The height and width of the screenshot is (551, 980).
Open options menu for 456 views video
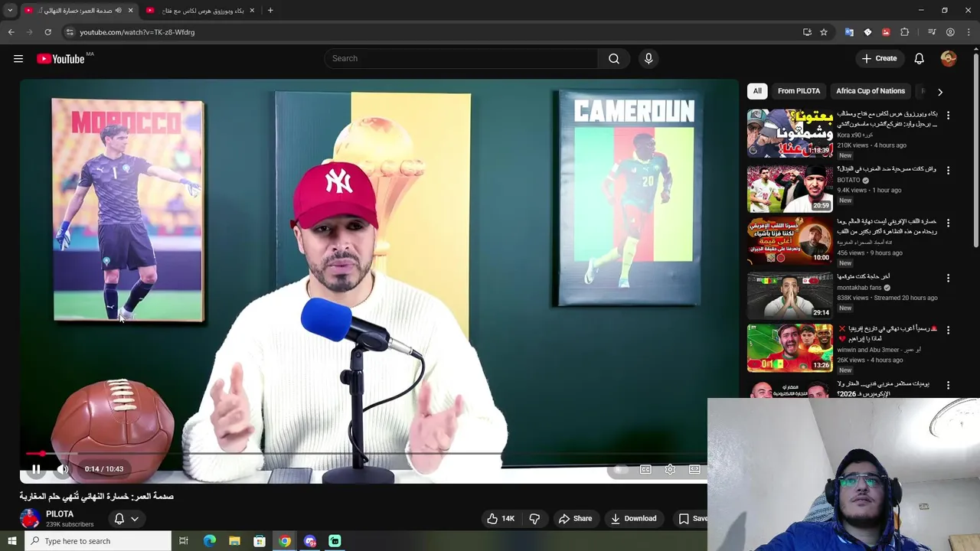coord(948,223)
